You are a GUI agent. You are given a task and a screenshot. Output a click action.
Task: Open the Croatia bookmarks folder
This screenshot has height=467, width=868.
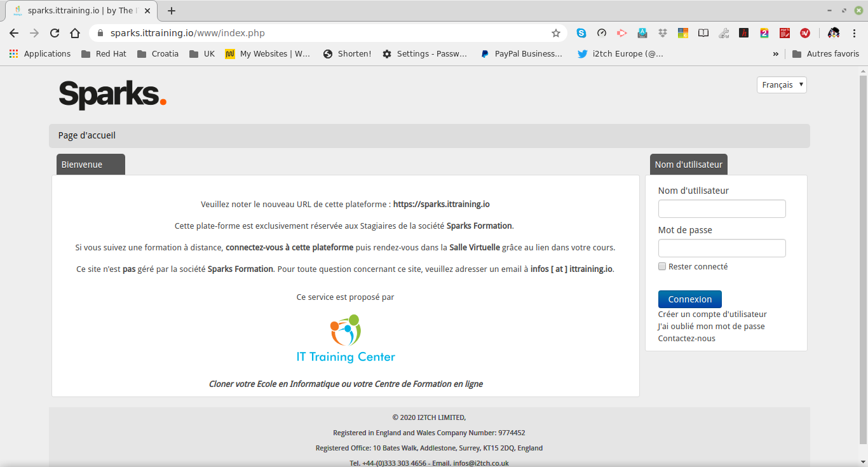click(x=158, y=54)
